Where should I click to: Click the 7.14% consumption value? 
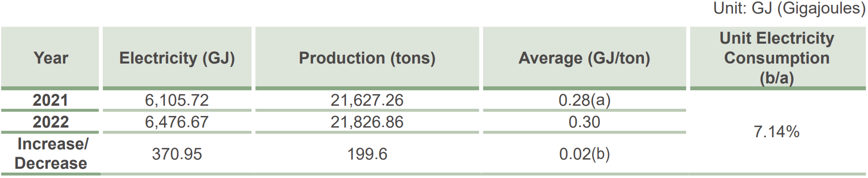(x=777, y=131)
